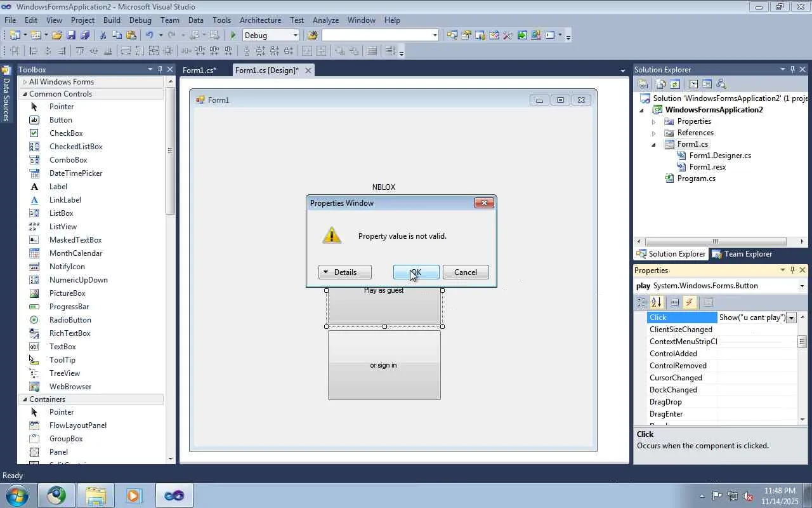Viewport: 812px width, 508px height.
Task: Expand the References node in Solution Explorer
Action: click(653, 133)
